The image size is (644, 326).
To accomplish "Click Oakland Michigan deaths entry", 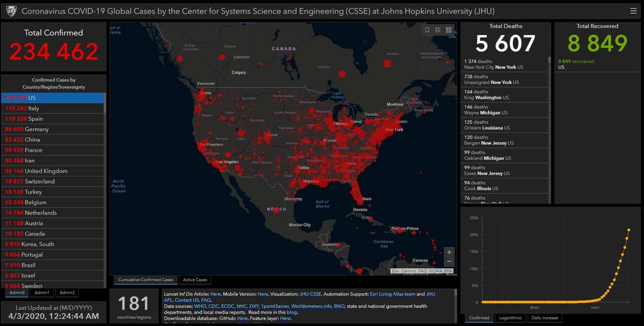I will point(504,155).
